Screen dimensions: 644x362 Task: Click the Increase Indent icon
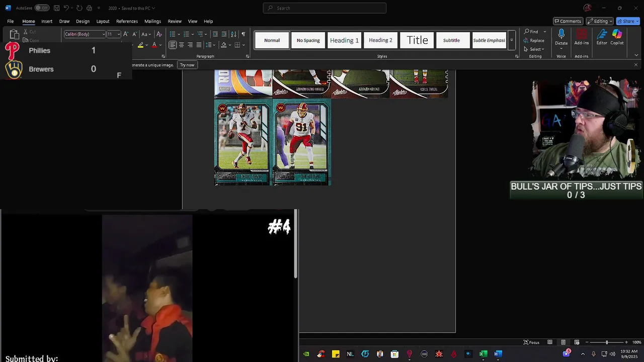pyautogui.click(x=224, y=34)
